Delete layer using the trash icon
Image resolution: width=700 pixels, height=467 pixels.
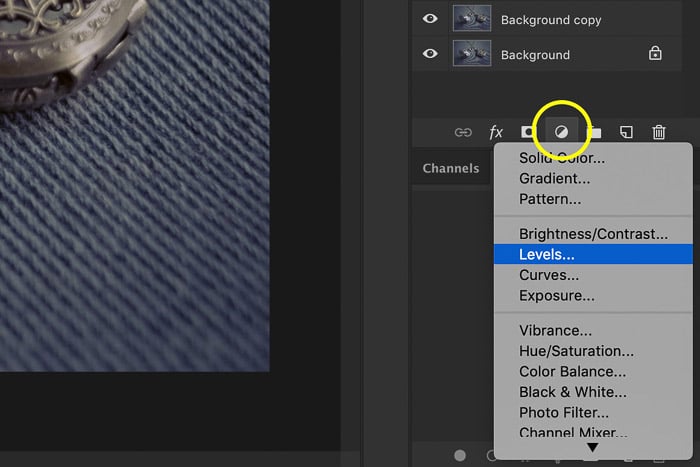tap(659, 132)
